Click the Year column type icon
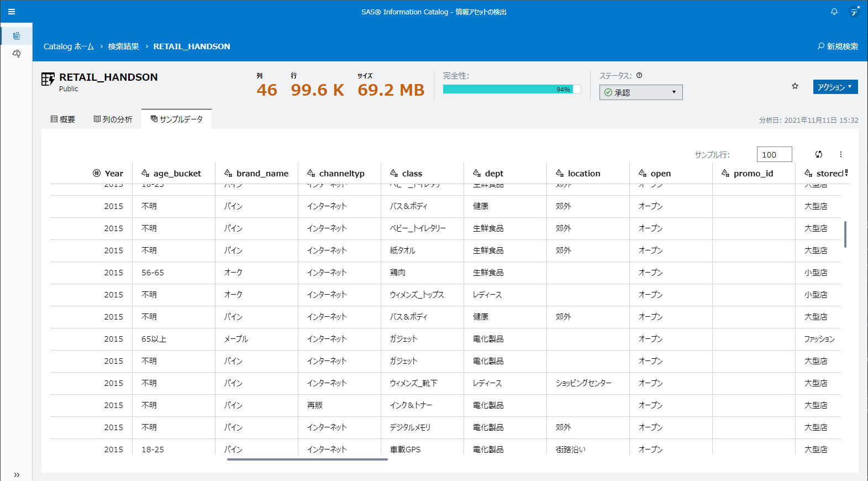The height and width of the screenshot is (481, 868). [x=97, y=173]
